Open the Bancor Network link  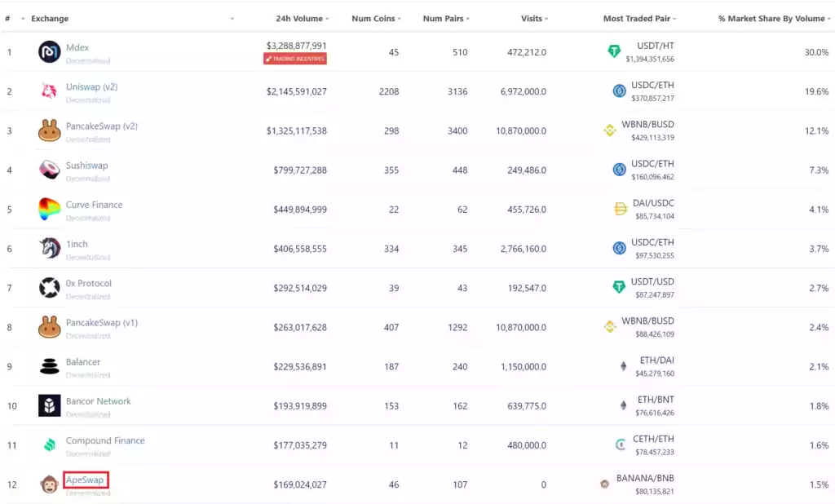tap(98, 401)
